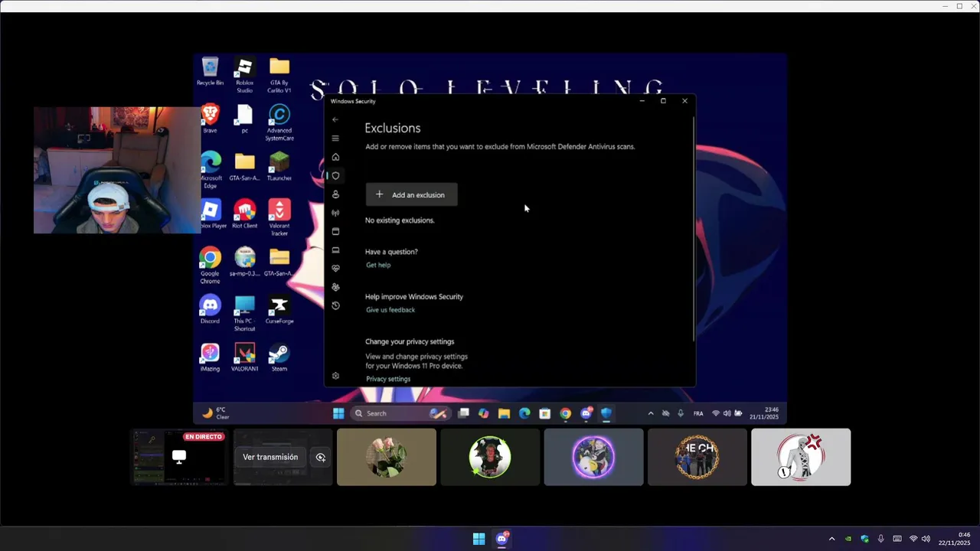Open Home in Windows Security sidebar
980x551 pixels.
[x=335, y=157]
